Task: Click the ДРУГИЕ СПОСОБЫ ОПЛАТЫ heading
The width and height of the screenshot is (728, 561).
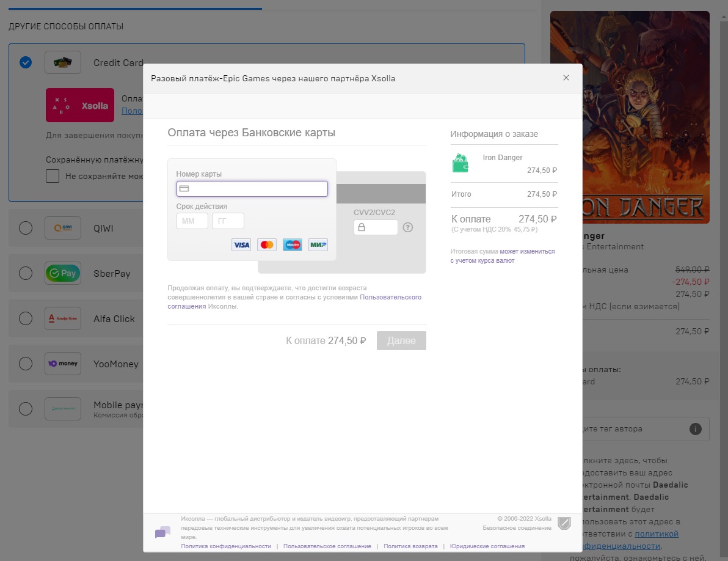Action: [66, 26]
